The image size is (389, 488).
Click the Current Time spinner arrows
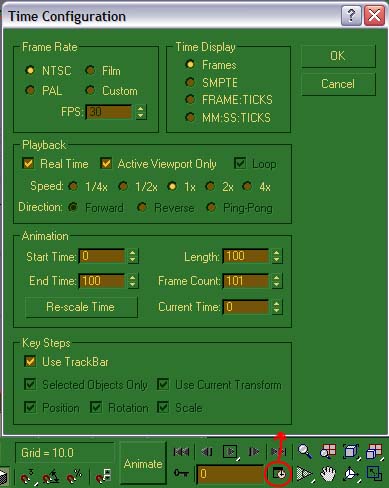pyautogui.click(x=276, y=307)
